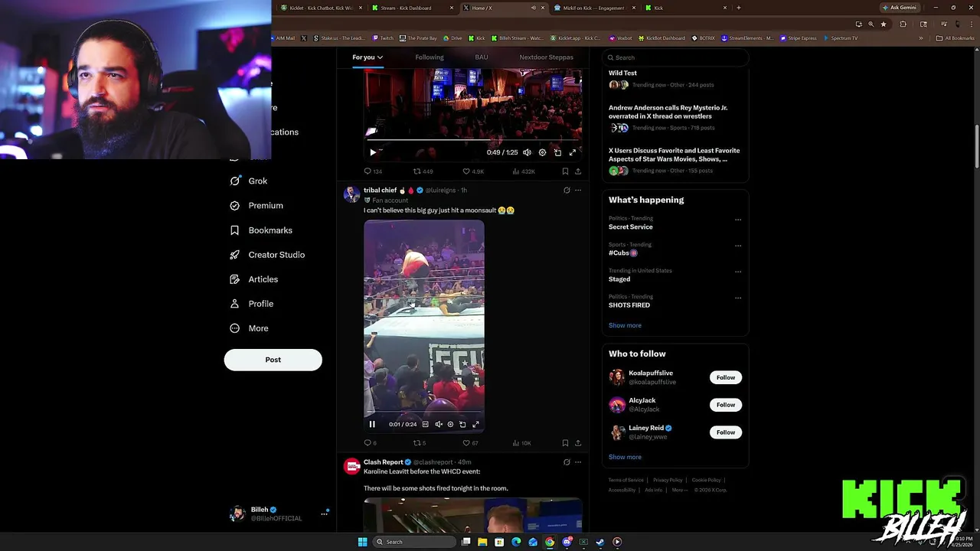The width and height of the screenshot is (980, 551).
Task: Expand moonsault video to fullscreen
Action: pos(475,424)
